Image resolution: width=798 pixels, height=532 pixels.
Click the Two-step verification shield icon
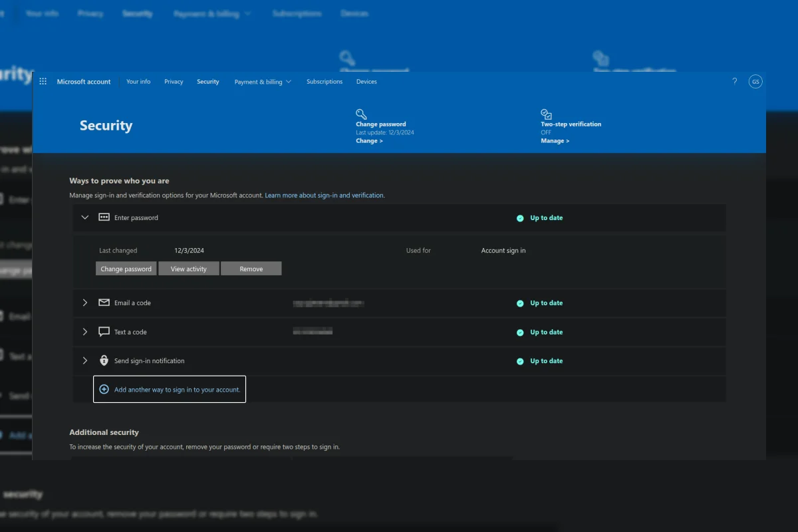[x=547, y=114]
